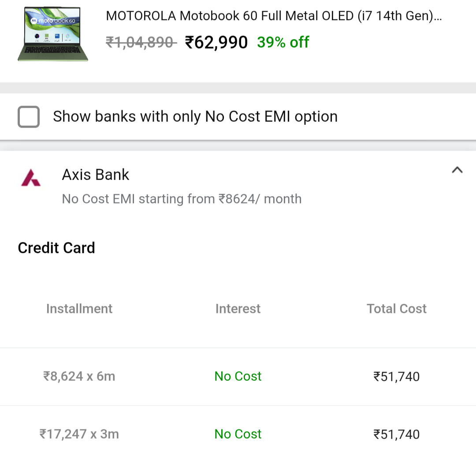The image size is (476, 454).
Task: Click the No Cost label for 3 month plan
Action: click(x=238, y=434)
